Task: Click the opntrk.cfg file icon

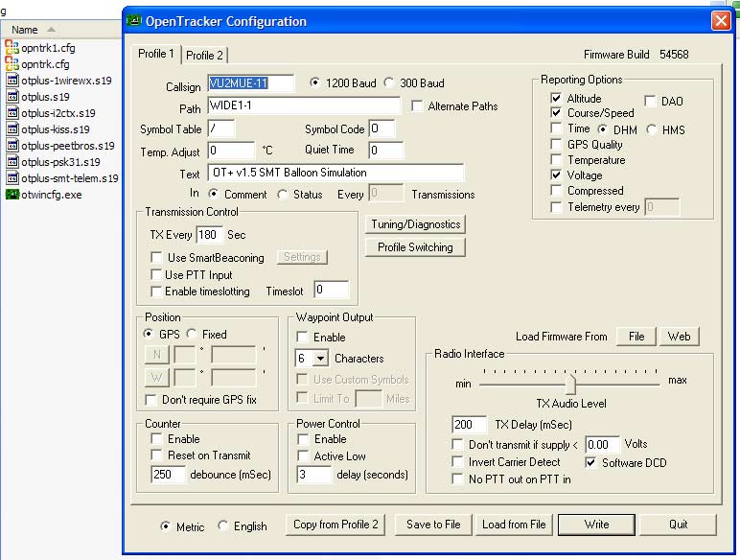Action: [x=12, y=63]
